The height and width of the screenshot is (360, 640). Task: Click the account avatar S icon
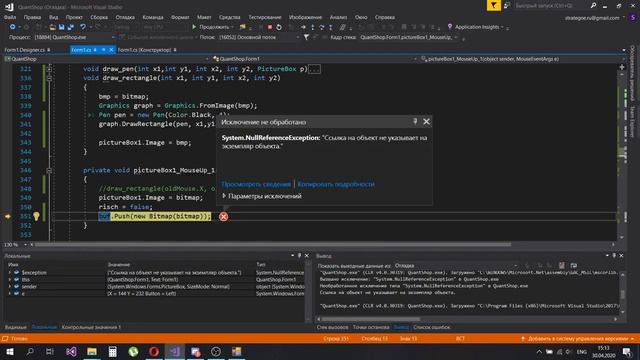point(633,18)
